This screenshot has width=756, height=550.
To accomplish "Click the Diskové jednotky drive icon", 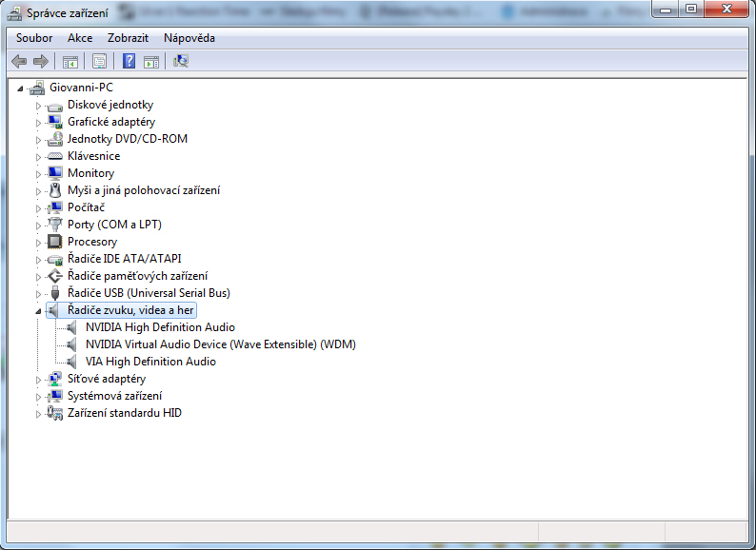I will [x=55, y=106].
